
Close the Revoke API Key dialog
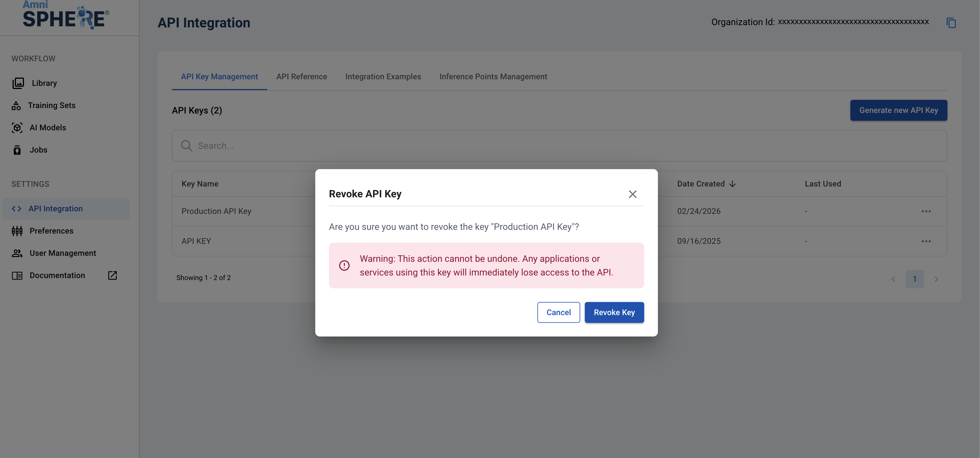[632, 194]
